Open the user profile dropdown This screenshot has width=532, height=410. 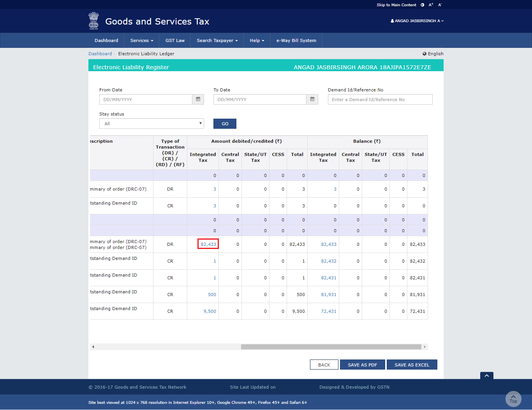[417, 21]
